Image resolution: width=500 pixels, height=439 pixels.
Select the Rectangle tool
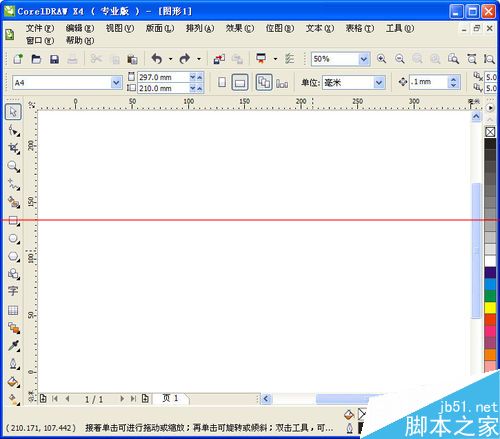pos(13,220)
